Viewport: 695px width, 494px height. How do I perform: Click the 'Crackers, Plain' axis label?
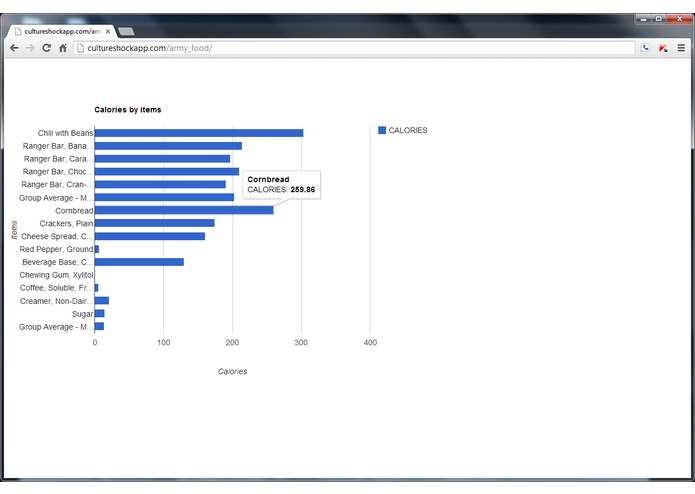(66, 223)
